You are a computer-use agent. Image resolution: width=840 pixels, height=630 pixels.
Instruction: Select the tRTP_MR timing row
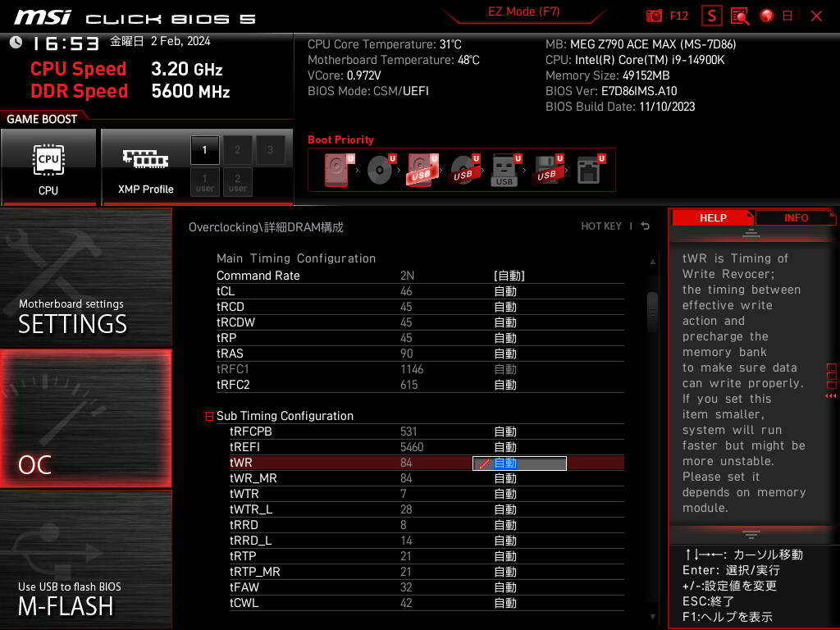427,572
